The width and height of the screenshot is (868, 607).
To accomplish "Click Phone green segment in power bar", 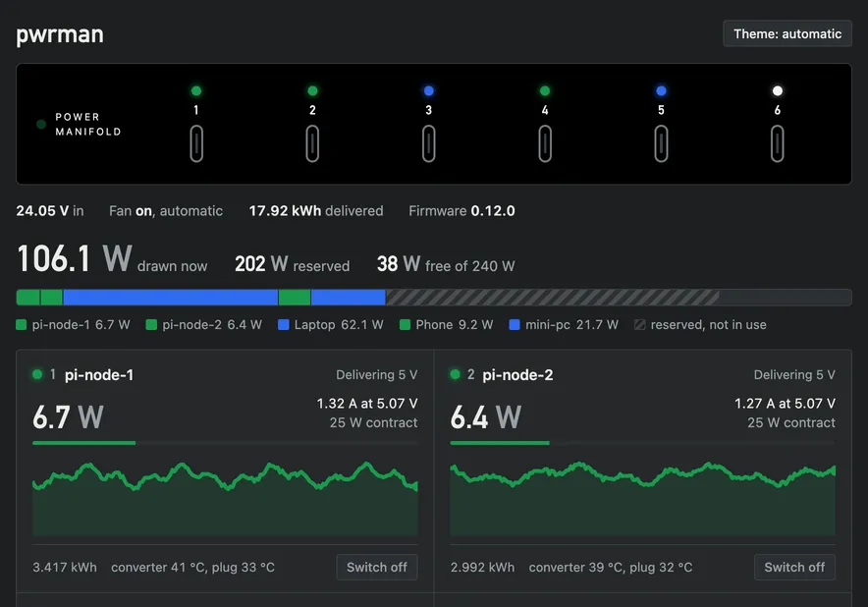I will pos(295,298).
